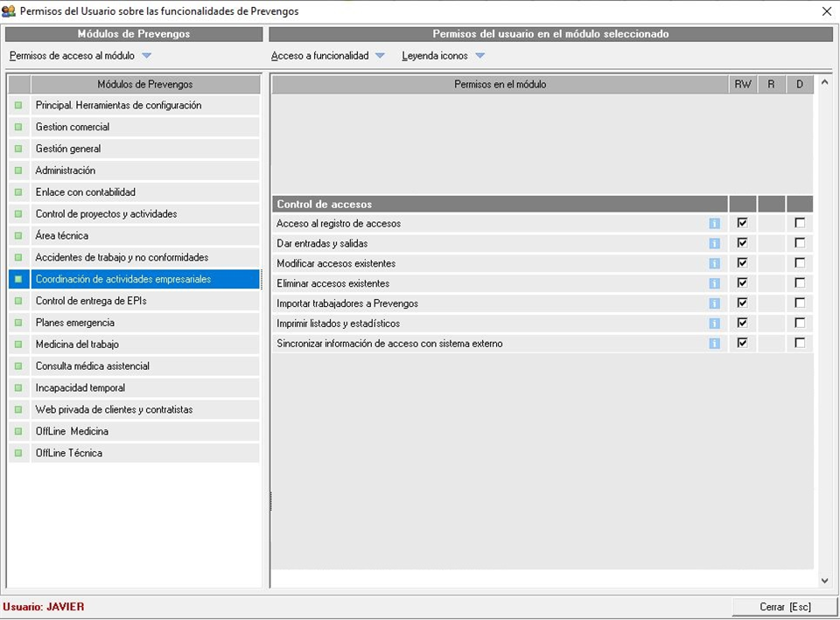Open the Leyenda iconos dropdown
840x620 pixels.
click(479, 56)
